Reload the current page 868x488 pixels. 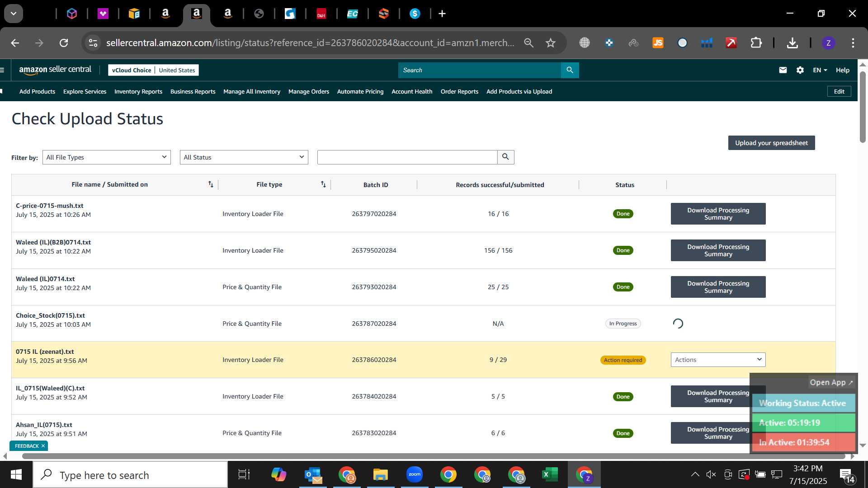(x=64, y=43)
